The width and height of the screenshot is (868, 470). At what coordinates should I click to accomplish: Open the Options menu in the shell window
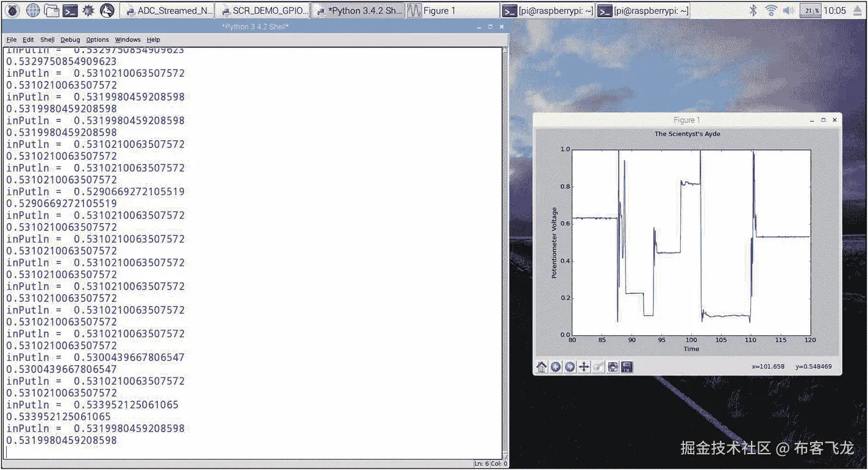click(97, 39)
